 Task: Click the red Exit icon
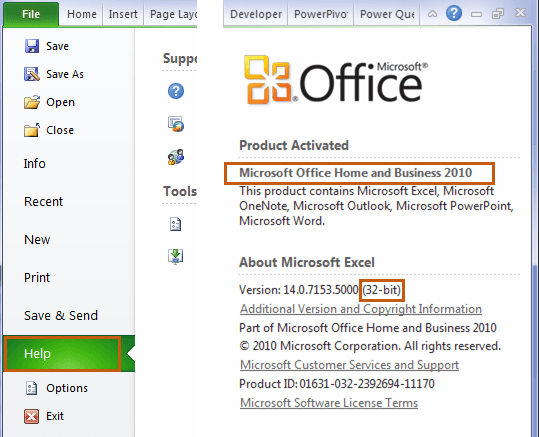coord(31,416)
